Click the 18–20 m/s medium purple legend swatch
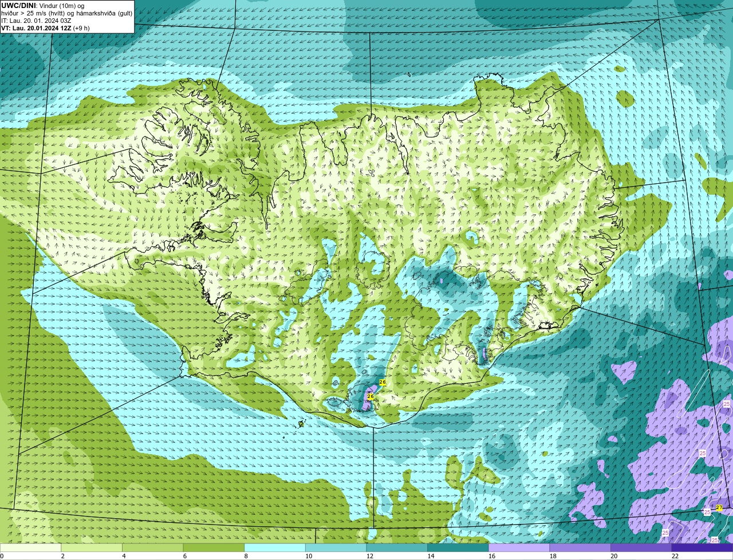The height and width of the screenshot is (560, 733). pos(580,547)
